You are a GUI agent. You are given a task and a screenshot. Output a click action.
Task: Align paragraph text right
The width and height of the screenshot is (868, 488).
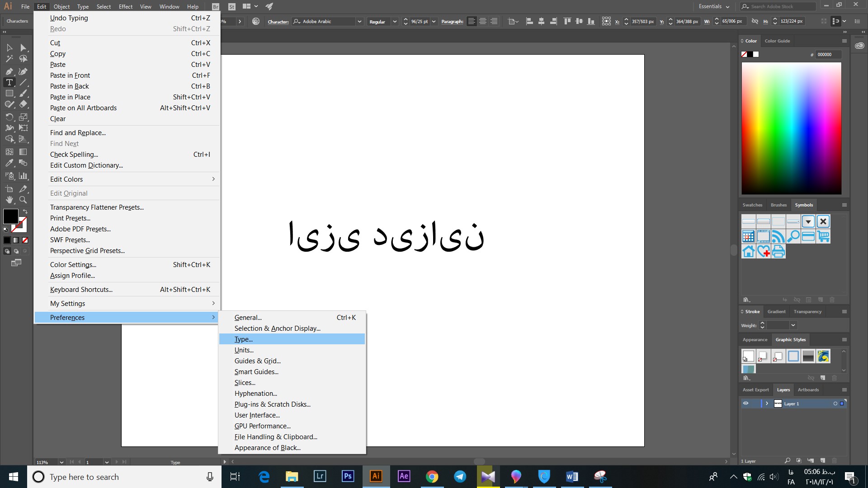[494, 21]
